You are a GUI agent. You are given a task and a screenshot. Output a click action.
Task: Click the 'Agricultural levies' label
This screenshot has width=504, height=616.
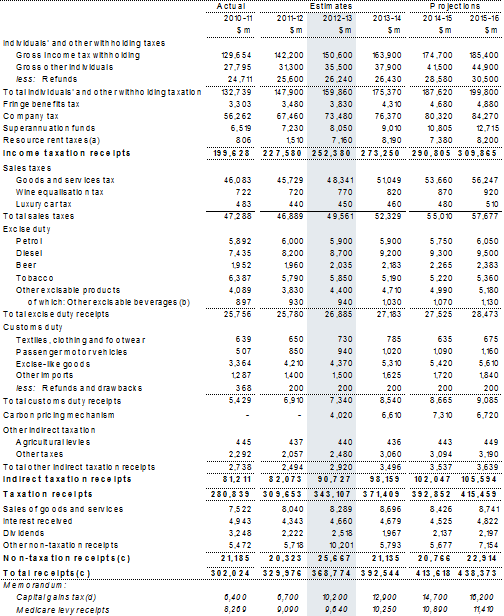click(x=53, y=442)
